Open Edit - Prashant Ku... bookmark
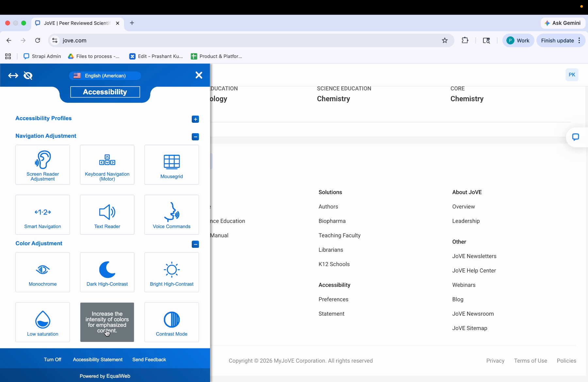This screenshot has height=382, width=588. coord(156,56)
